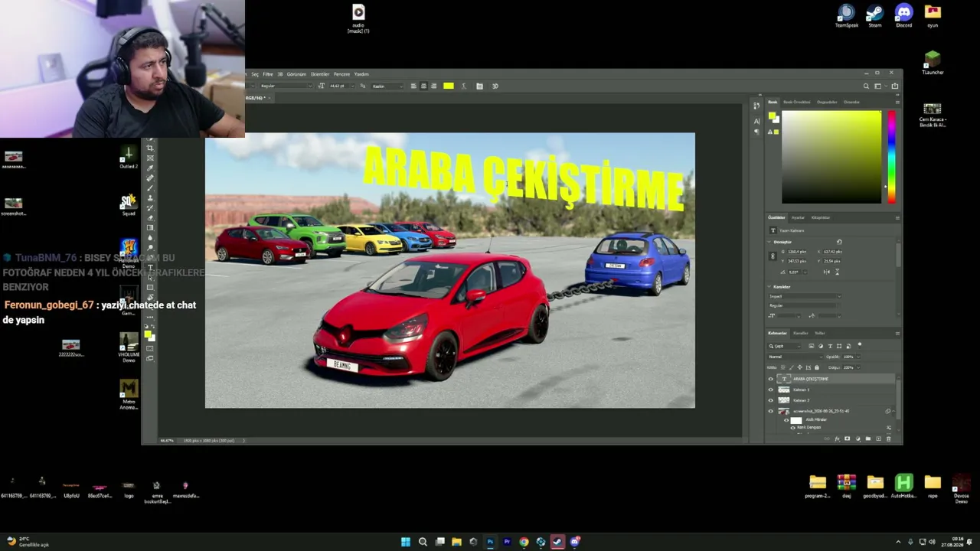Viewport: 980px width, 551px height.
Task: Open the layer opacity dropdown
Action: [x=857, y=357]
